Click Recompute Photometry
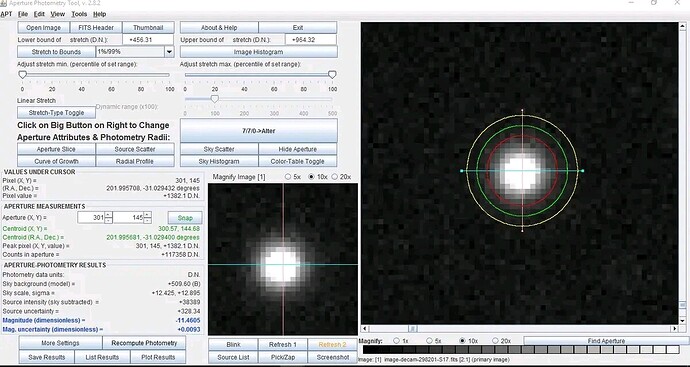 click(x=144, y=343)
